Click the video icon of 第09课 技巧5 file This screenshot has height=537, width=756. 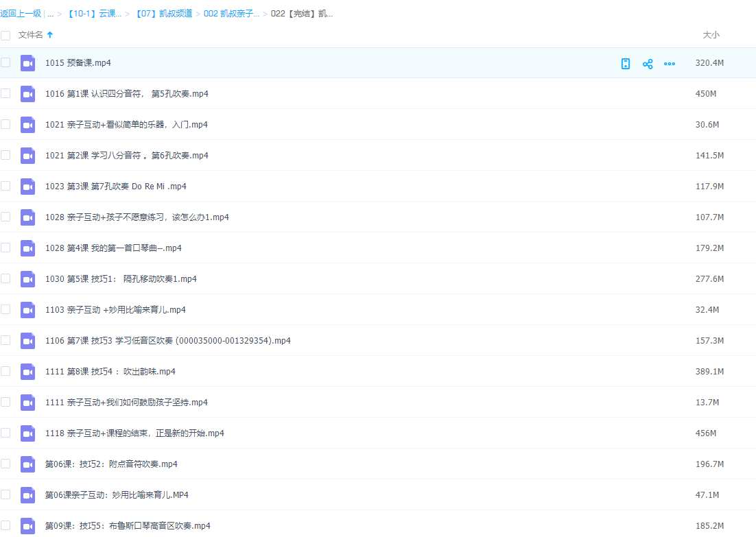pyautogui.click(x=27, y=525)
